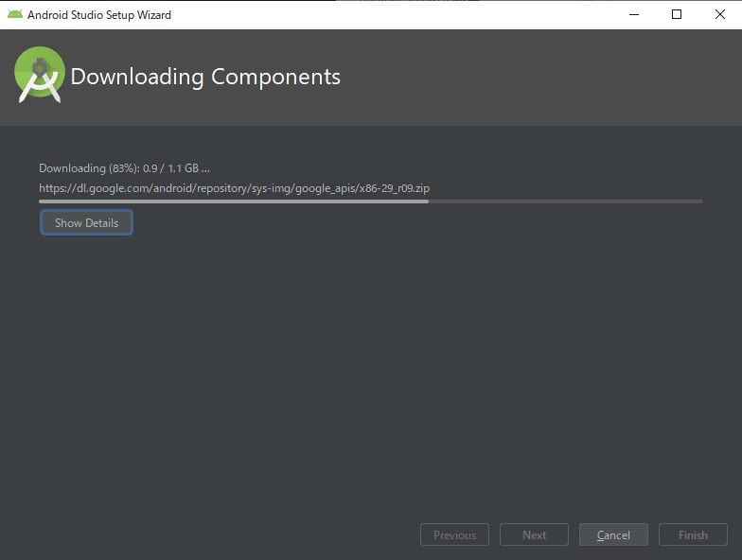Maximize the Setup Wizard window
742x560 pixels.
(x=677, y=15)
